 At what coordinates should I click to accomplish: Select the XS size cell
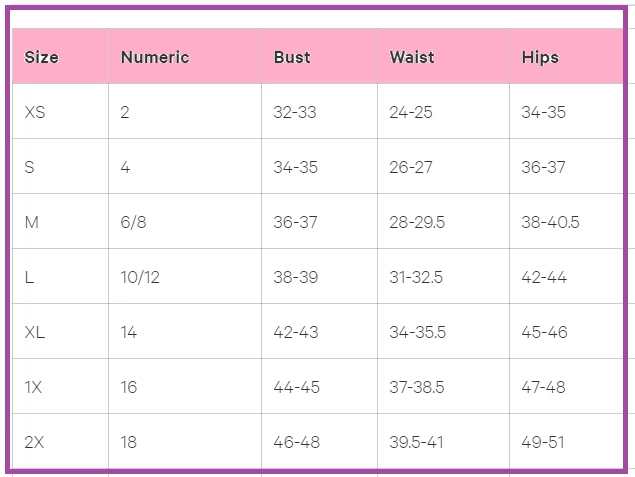[35, 112]
